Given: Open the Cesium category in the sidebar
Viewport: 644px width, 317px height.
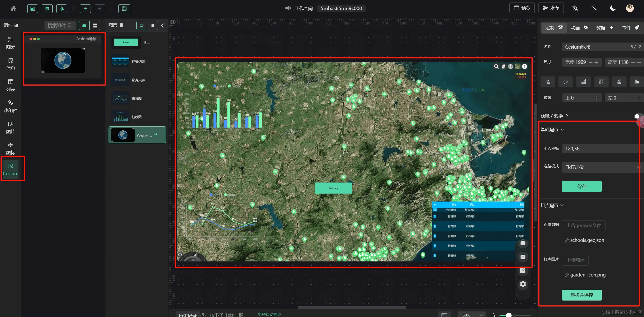Looking at the screenshot, I should tap(11, 169).
